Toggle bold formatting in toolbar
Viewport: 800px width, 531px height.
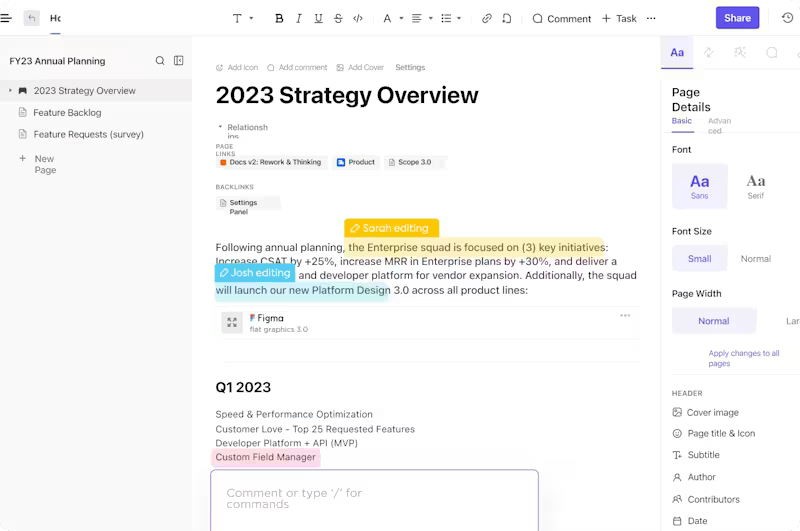[x=279, y=18]
